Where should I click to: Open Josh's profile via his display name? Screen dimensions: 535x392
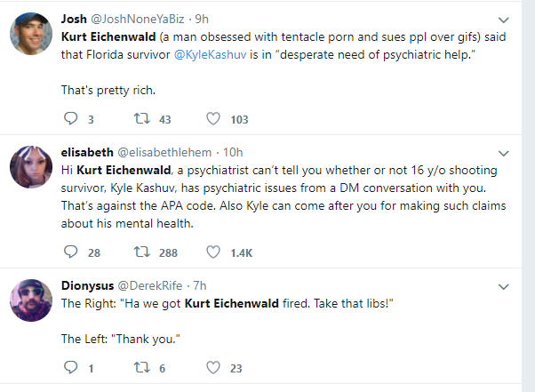pyautogui.click(x=74, y=19)
